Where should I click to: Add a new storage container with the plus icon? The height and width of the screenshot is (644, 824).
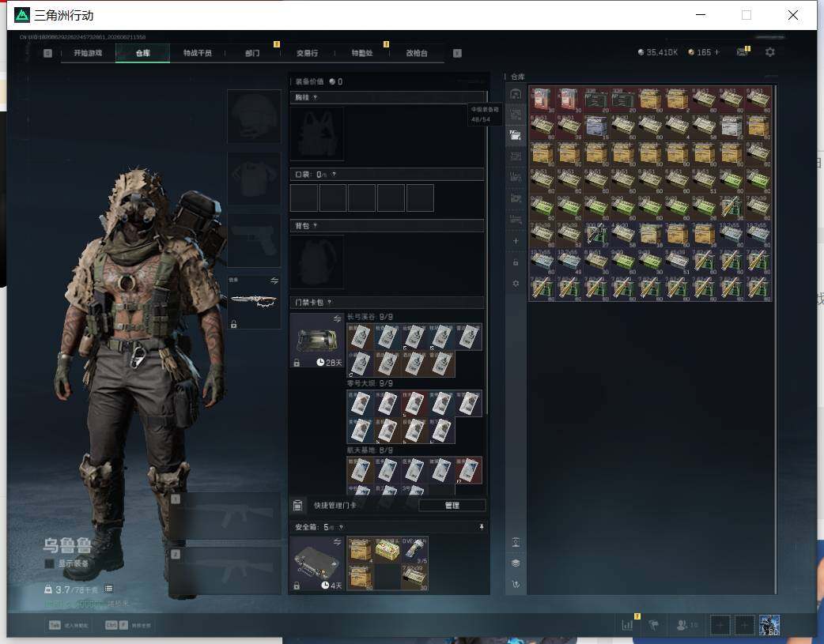point(516,241)
